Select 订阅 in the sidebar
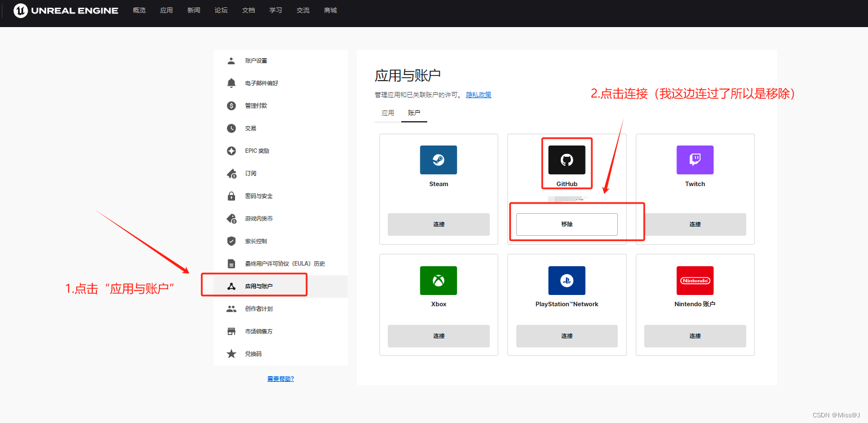Viewport: 868px width, 423px height. coord(281,173)
